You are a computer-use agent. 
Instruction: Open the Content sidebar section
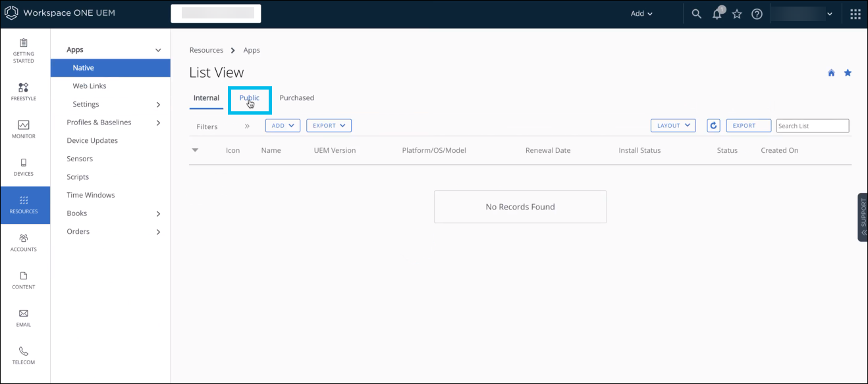point(24,280)
